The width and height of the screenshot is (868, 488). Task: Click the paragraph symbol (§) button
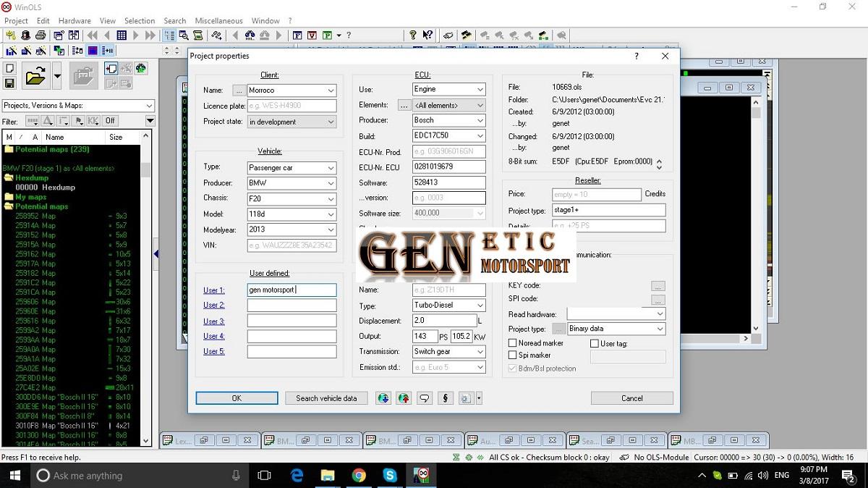pos(446,398)
